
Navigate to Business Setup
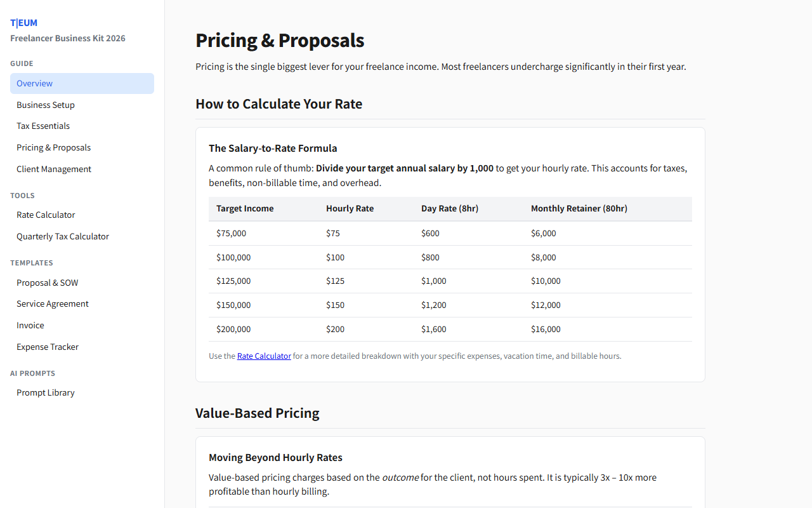pos(45,104)
